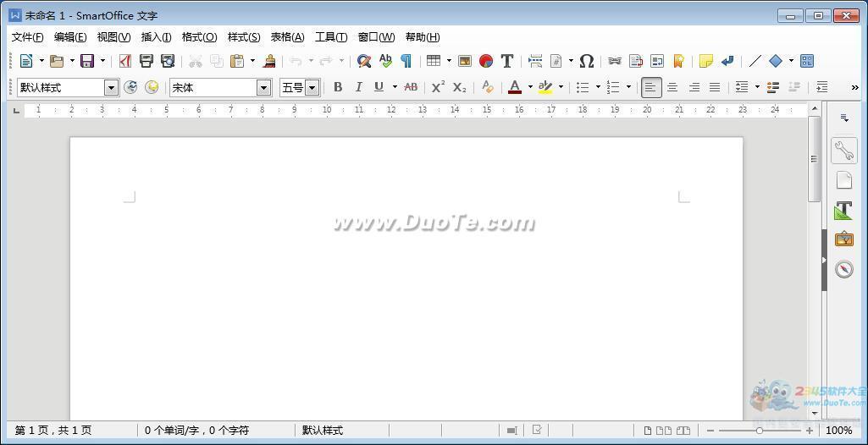The height and width of the screenshot is (445, 868).
Task: Click the blue track changes arrow icon
Action: [727, 61]
